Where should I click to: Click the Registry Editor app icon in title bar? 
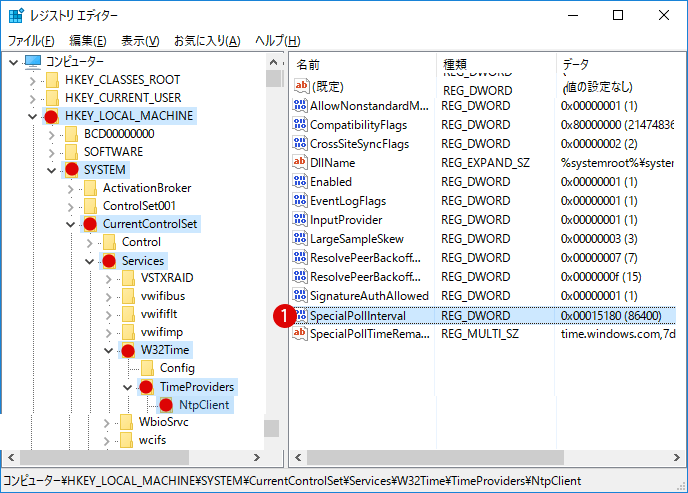[16, 15]
